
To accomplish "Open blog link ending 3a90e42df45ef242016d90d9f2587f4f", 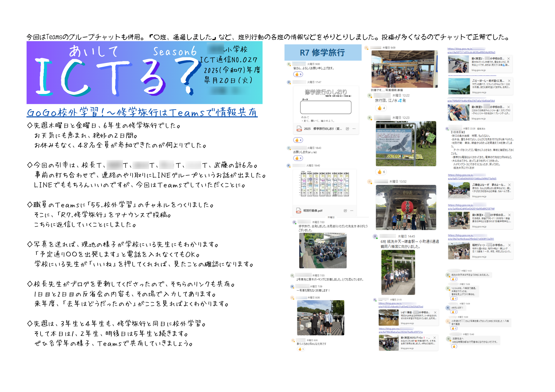I will [x=471, y=207].
